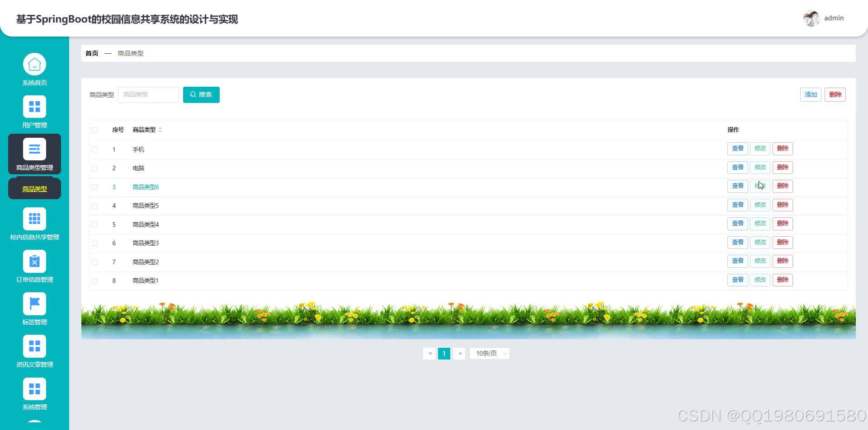Select page 1 in pagination
This screenshot has height=430, width=868.
point(444,353)
